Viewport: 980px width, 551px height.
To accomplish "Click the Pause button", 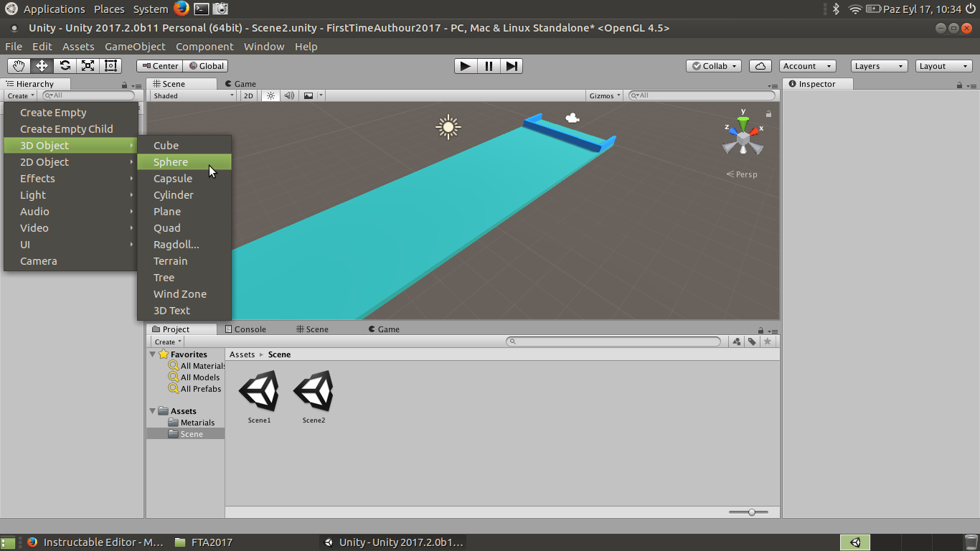I will click(x=489, y=66).
